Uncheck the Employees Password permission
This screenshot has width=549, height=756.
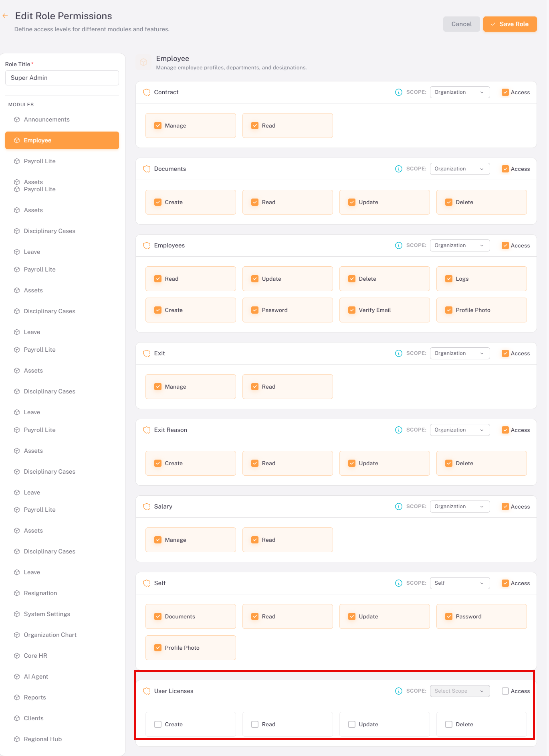pyautogui.click(x=255, y=310)
